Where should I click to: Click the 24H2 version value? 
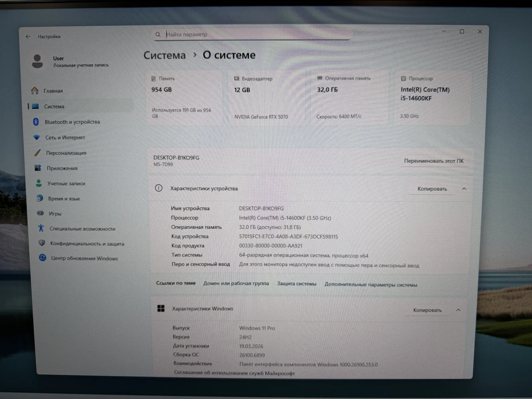pos(245,337)
